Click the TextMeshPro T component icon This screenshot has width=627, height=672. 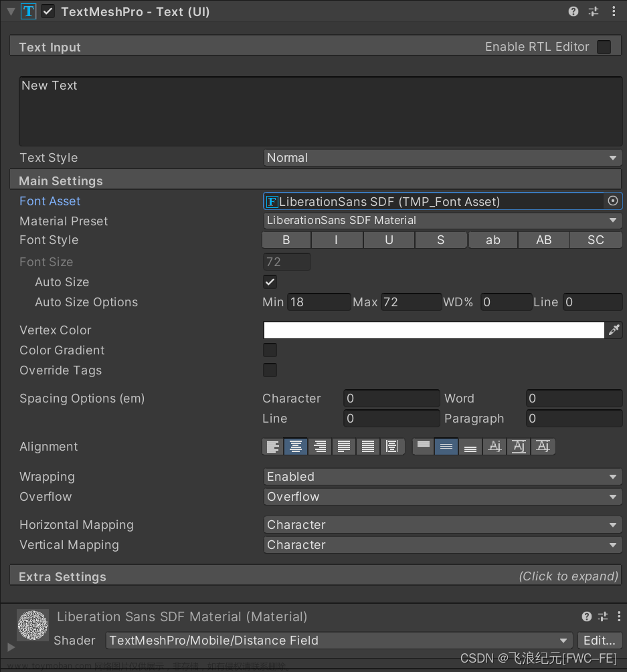28,11
